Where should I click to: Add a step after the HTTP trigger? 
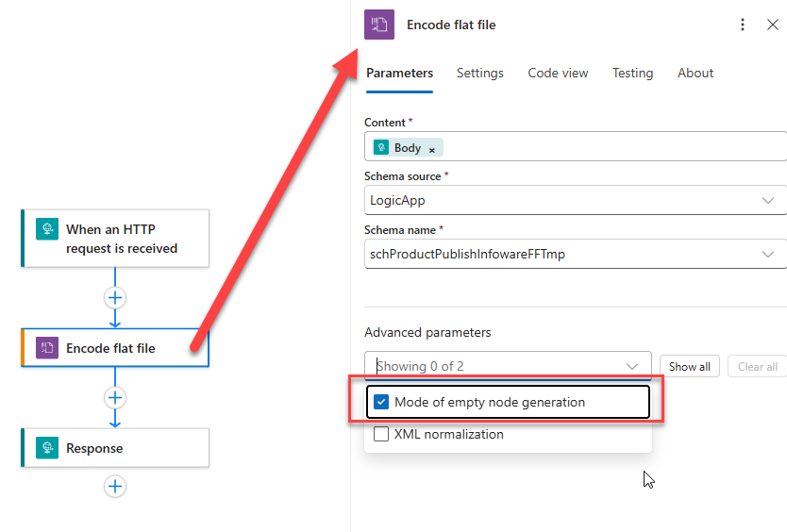pos(115,298)
